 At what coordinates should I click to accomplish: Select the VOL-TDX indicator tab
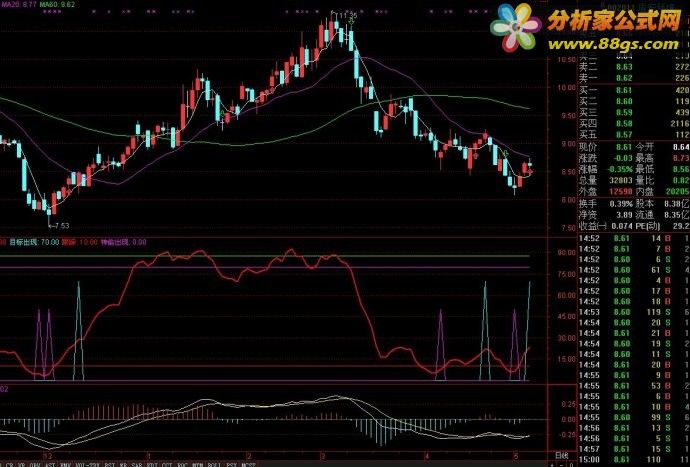click(86, 464)
